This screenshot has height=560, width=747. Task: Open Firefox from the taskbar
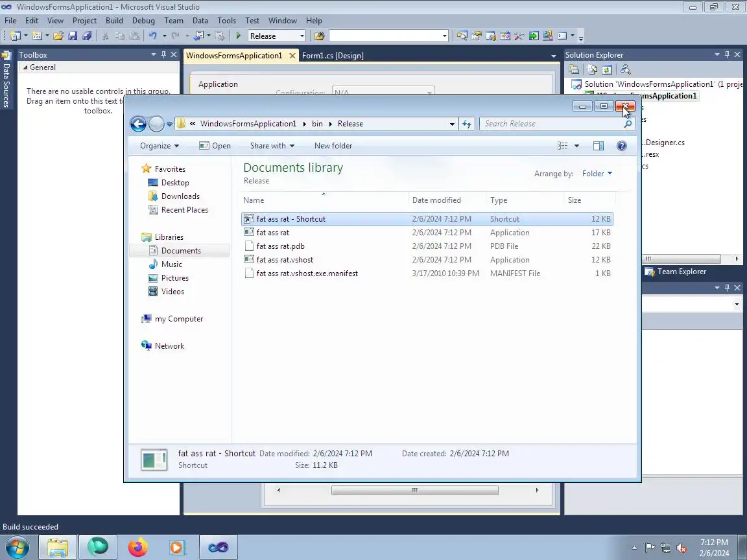coord(138,547)
